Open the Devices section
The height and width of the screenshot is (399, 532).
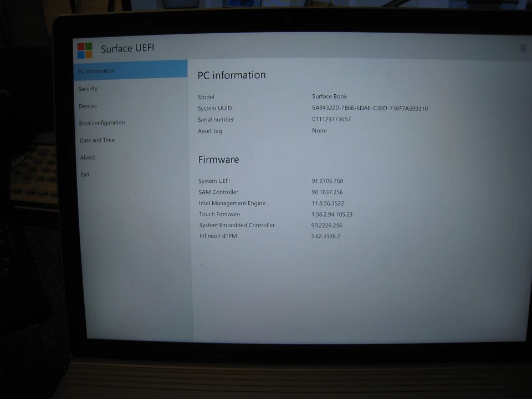88,106
